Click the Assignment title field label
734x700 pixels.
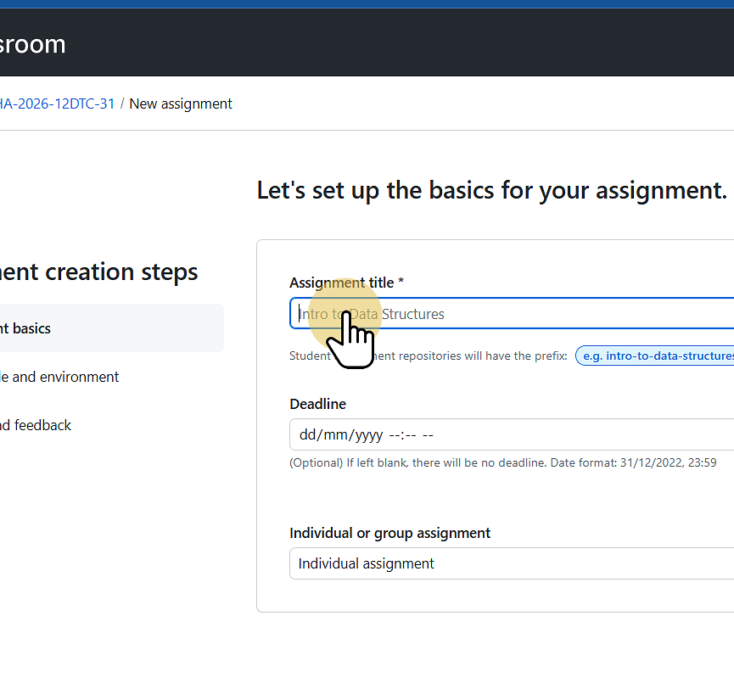coord(346,283)
